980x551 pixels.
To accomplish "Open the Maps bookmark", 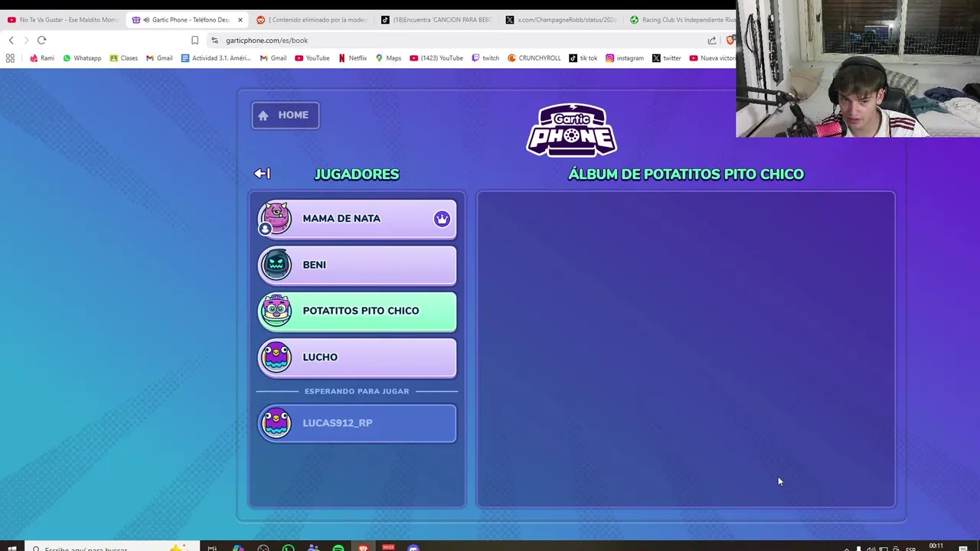I will (x=388, y=58).
